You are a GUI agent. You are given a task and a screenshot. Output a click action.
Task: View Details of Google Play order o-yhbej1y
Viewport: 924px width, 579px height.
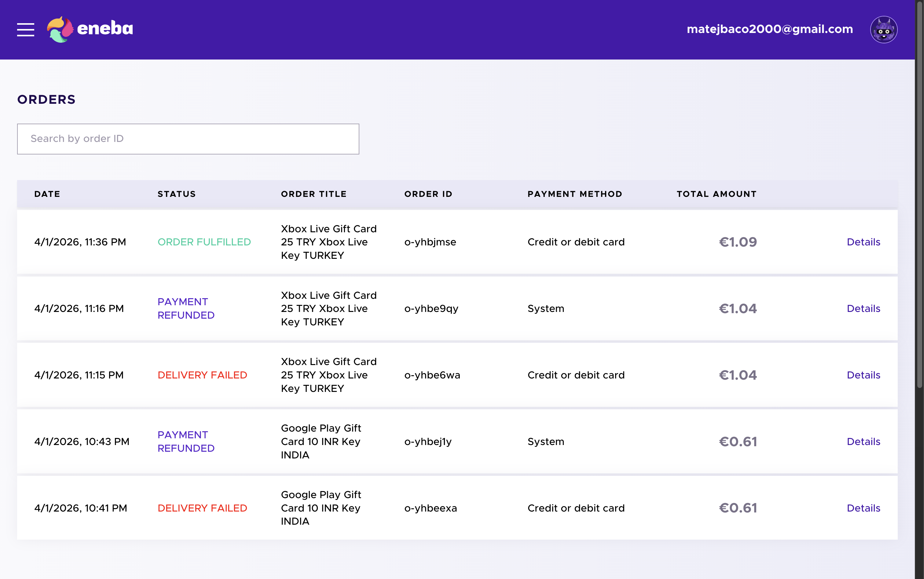point(864,441)
